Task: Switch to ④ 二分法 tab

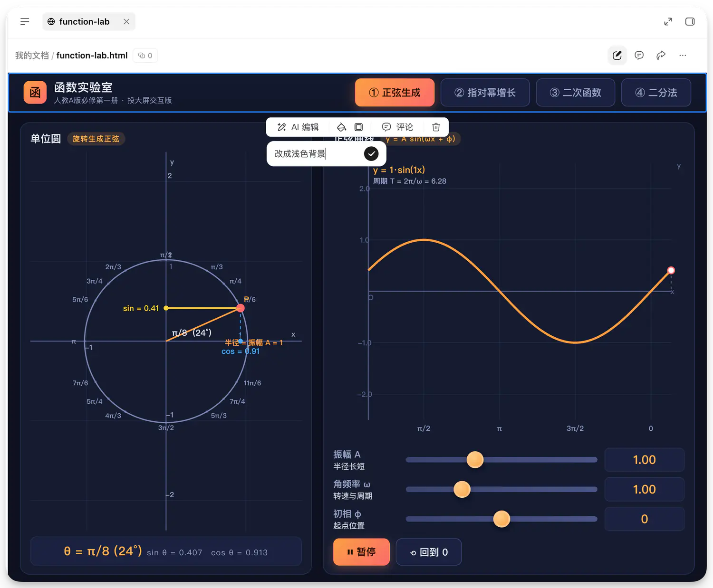Action: click(x=656, y=93)
